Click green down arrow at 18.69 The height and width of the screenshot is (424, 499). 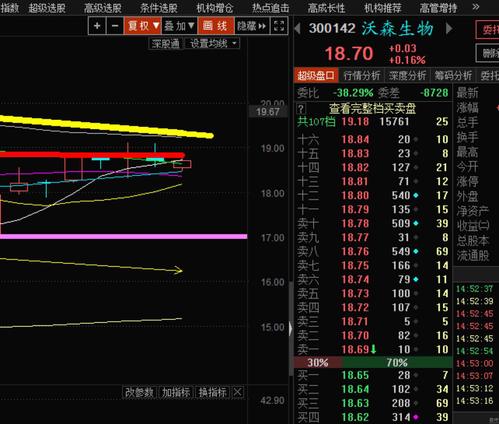[373, 349]
